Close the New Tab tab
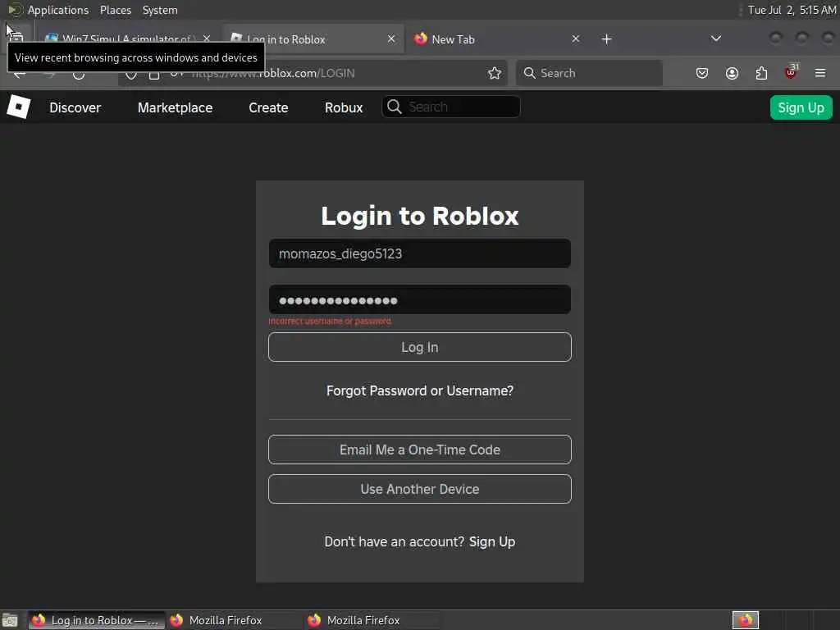The height and width of the screenshot is (630, 840). pyautogui.click(x=575, y=39)
